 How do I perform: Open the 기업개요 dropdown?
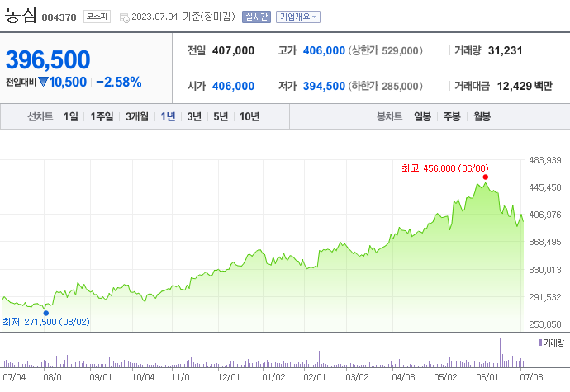(x=298, y=17)
